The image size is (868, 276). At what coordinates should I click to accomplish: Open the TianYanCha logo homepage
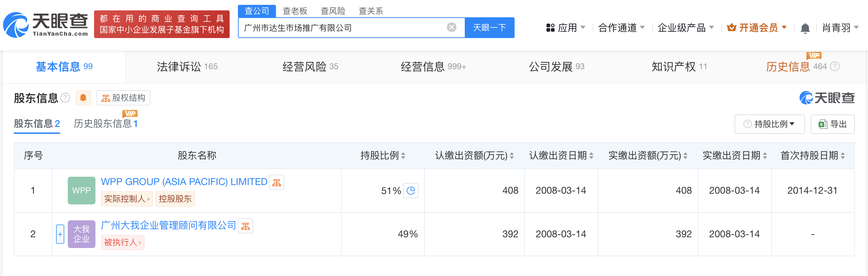tap(45, 25)
